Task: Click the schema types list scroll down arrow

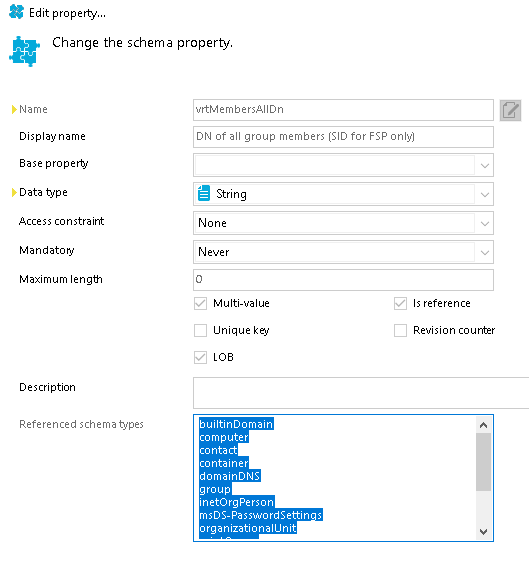Action: click(483, 531)
